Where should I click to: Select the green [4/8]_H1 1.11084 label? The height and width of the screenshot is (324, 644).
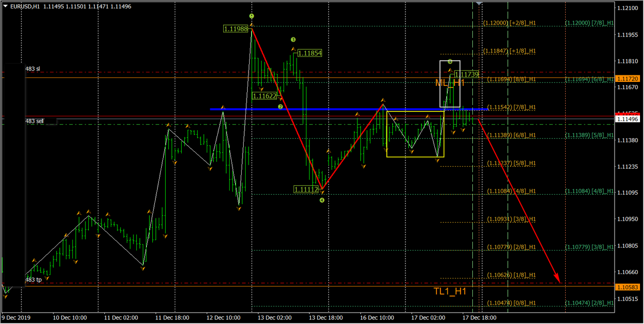[590, 191]
